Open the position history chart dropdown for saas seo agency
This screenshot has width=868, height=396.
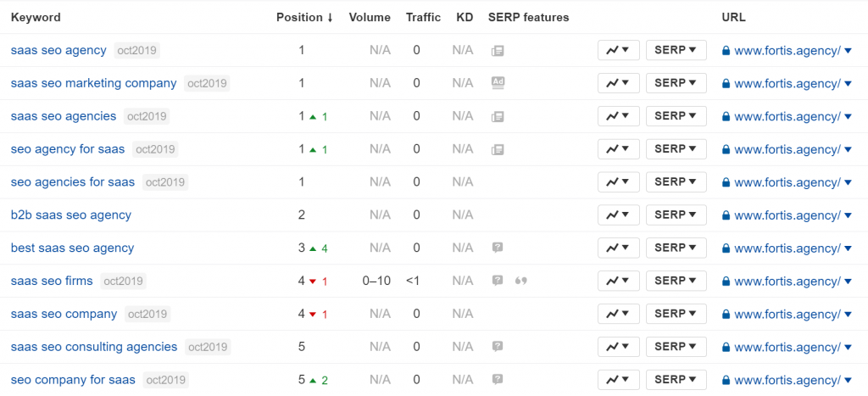click(x=618, y=50)
